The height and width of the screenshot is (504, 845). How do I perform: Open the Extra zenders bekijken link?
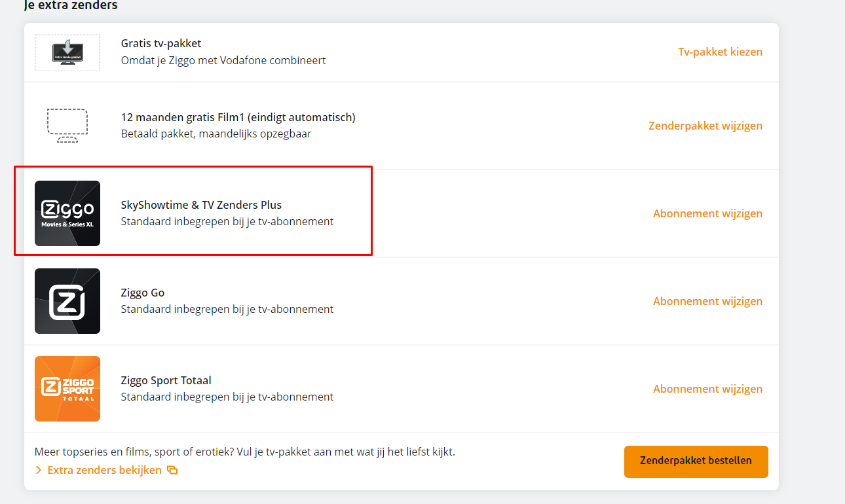click(104, 470)
